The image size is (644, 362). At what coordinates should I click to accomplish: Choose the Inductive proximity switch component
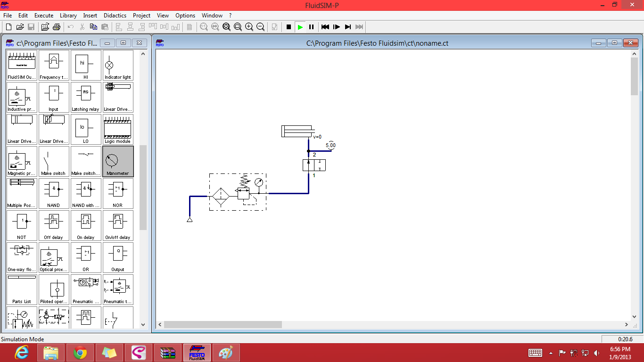22,97
